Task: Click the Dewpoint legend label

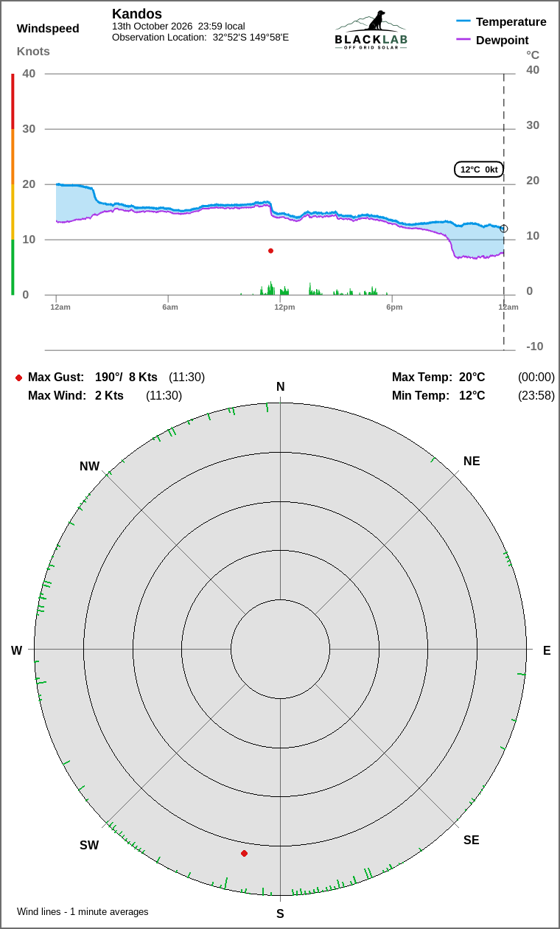Action: 503,40
